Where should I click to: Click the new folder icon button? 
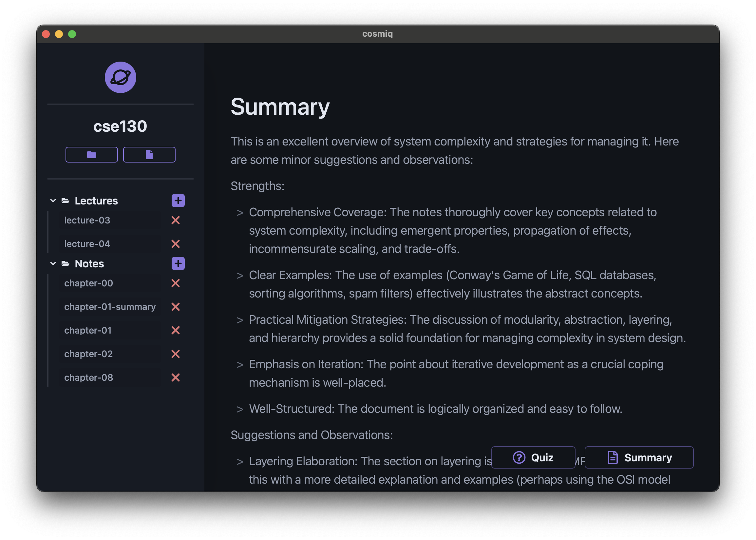91,155
